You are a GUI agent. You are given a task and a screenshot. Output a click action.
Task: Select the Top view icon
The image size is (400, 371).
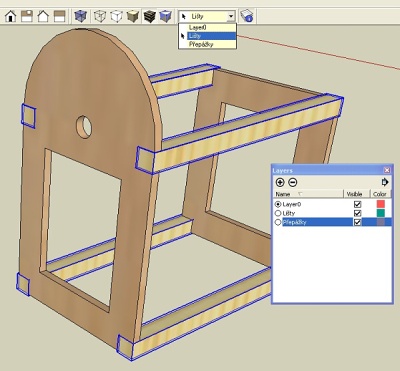coord(27,16)
